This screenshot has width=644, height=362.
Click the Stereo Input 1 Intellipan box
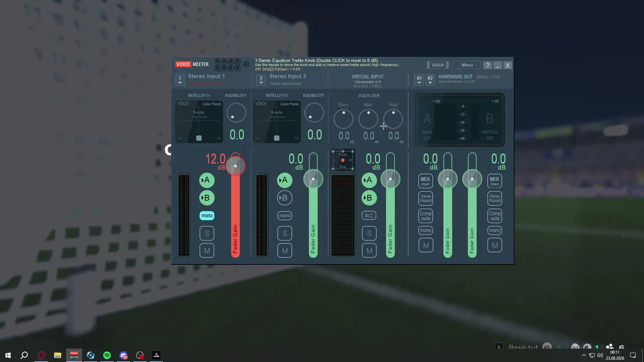tap(199, 122)
